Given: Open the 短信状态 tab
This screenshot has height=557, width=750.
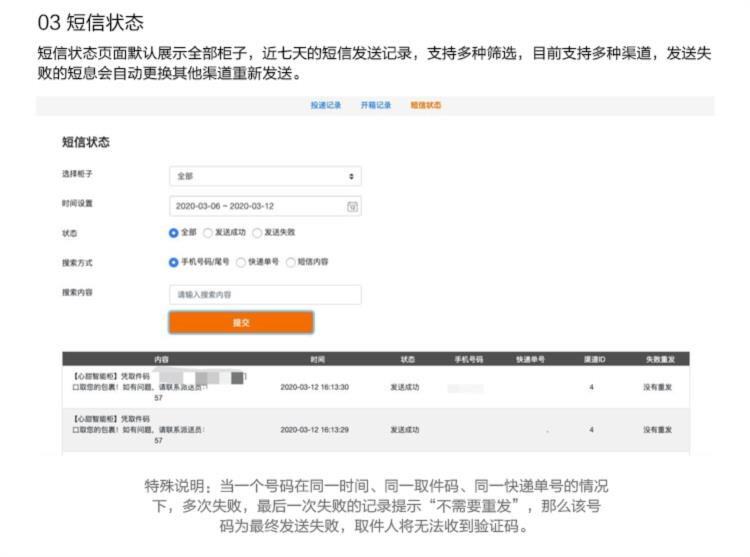Looking at the screenshot, I should 425,105.
